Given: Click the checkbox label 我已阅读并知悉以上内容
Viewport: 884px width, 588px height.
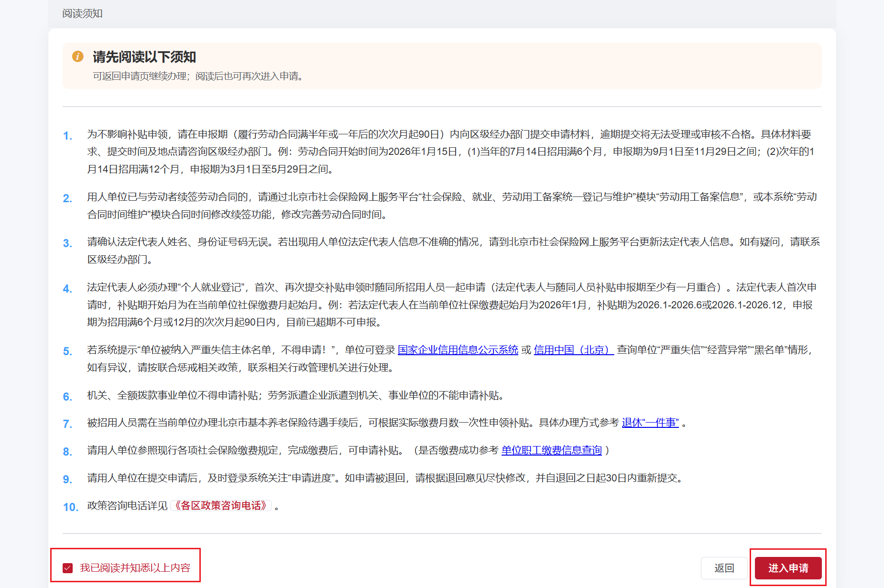Looking at the screenshot, I should click(135, 568).
